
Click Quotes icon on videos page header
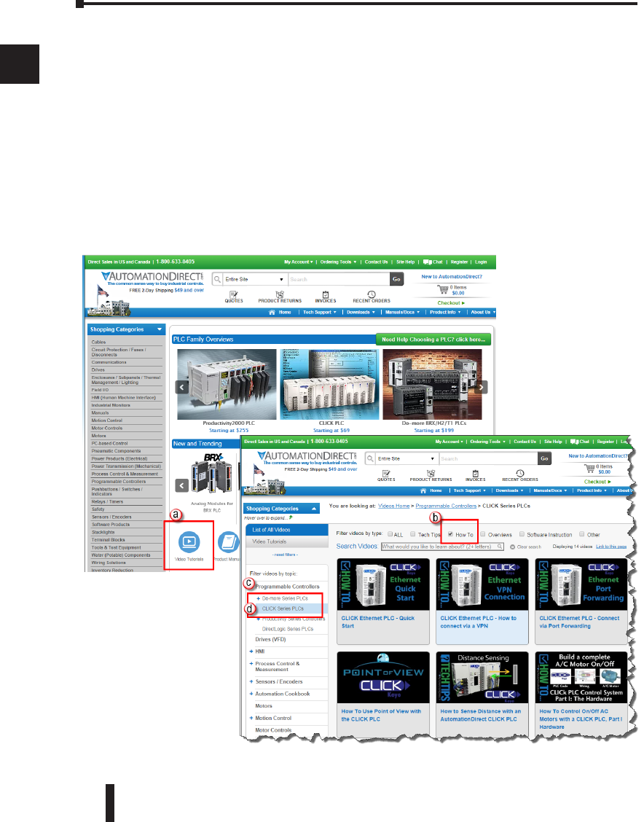click(x=386, y=474)
